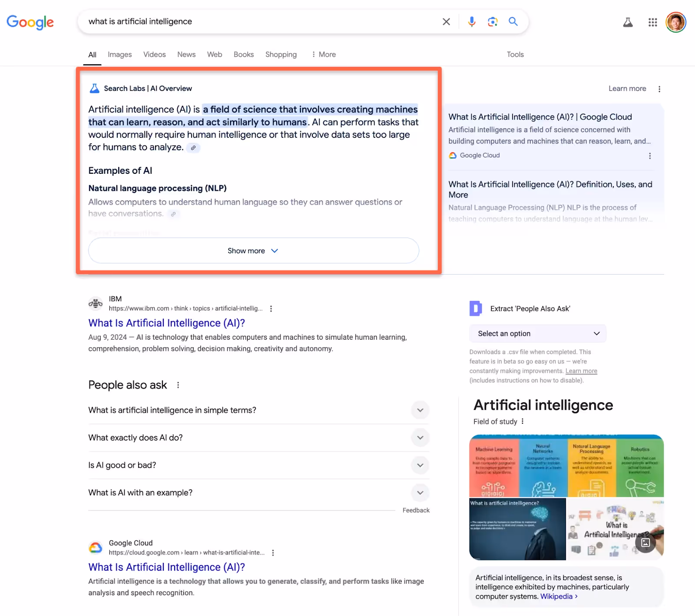Click the cloud.google.com URL breadcrumb
The image size is (695, 616).
(187, 553)
